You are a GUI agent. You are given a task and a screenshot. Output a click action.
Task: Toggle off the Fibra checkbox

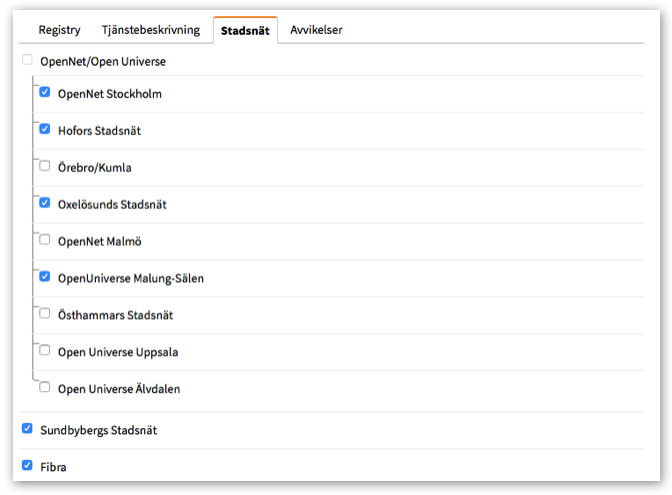[x=27, y=465]
